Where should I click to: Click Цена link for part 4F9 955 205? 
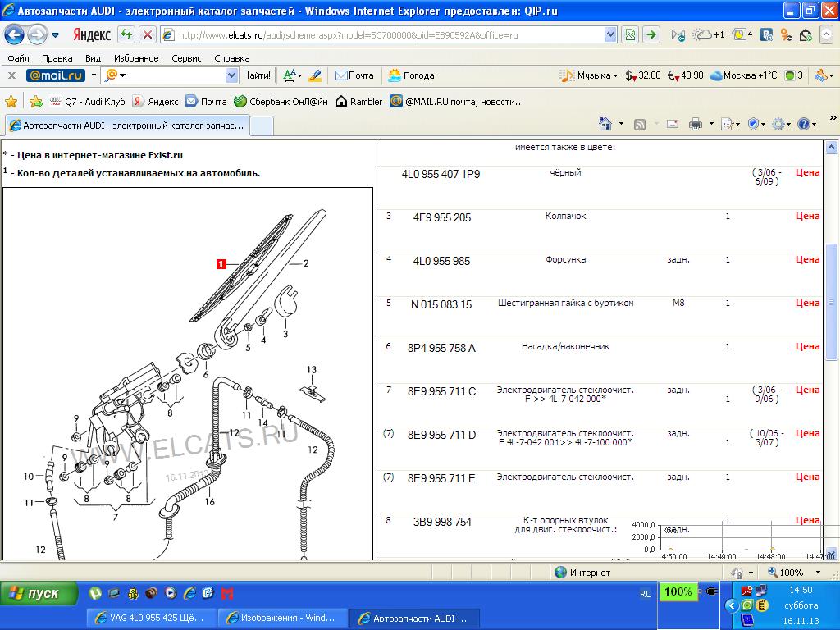807,216
